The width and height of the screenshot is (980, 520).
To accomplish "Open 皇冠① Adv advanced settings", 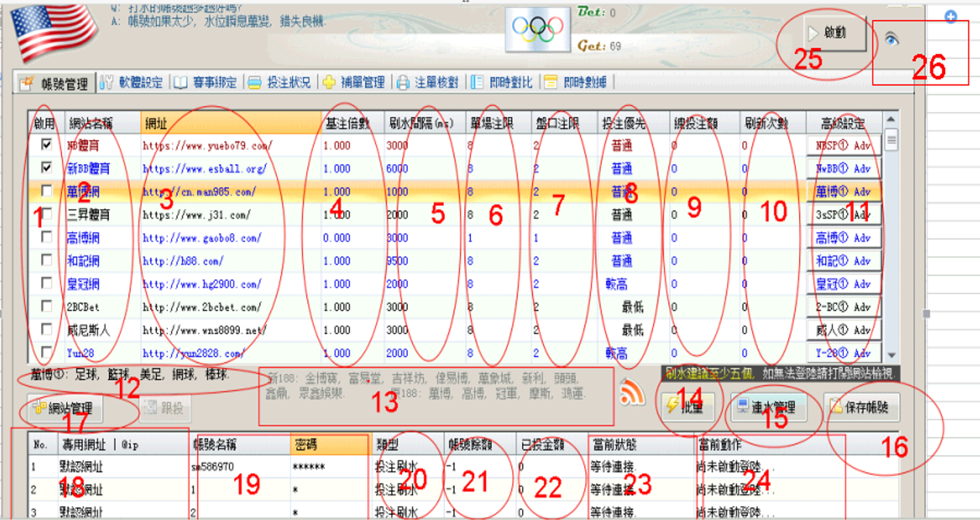I will pos(843,284).
